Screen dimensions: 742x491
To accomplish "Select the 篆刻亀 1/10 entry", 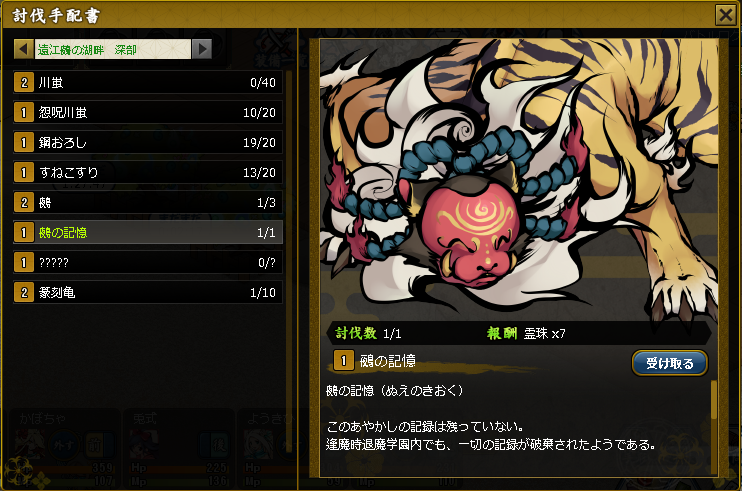I will click(148, 292).
